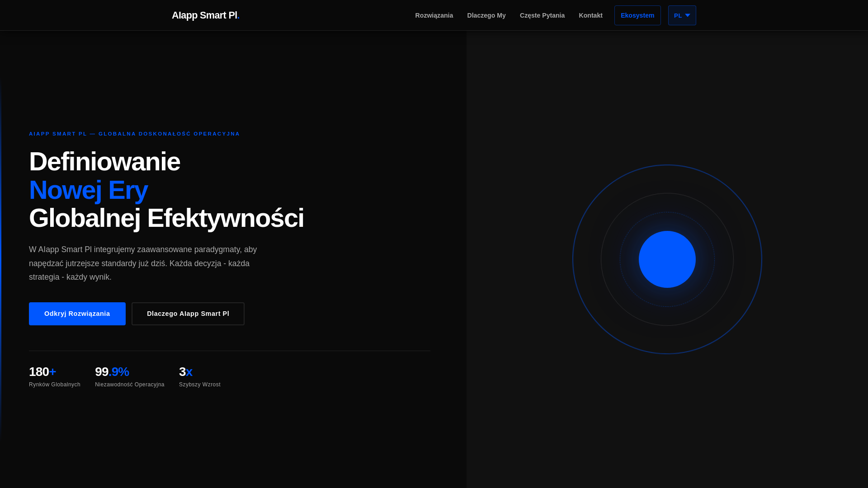868x488 pixels.
Task: Click the AIapp Smart Pl logo
Action: pos(206,15)
